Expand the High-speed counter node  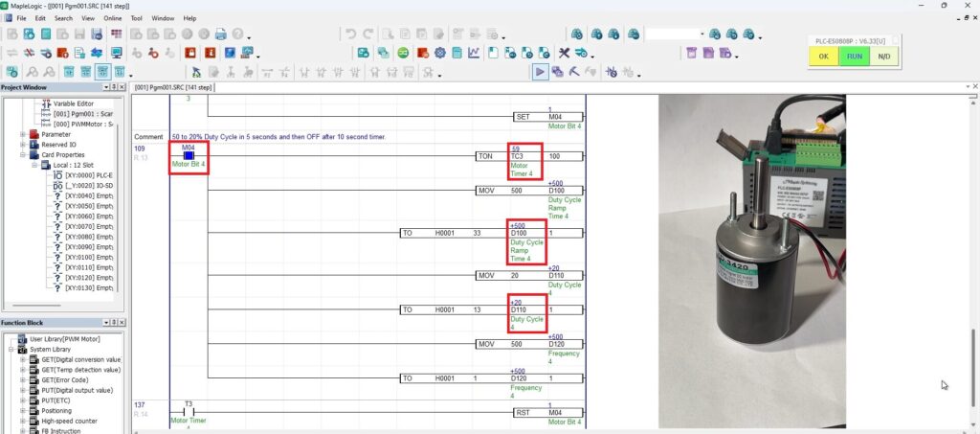(23, 421)
